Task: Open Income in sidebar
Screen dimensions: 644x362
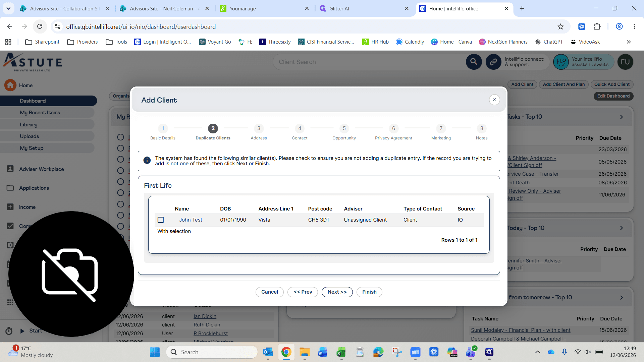Action: click(27, 207)
